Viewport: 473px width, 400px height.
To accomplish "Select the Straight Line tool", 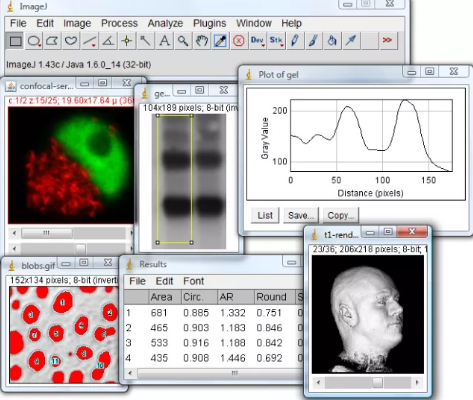I will coord(90,41).
